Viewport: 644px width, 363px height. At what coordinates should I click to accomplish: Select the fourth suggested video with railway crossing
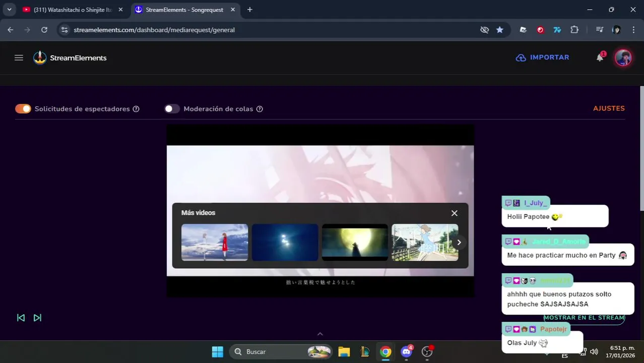425,243
